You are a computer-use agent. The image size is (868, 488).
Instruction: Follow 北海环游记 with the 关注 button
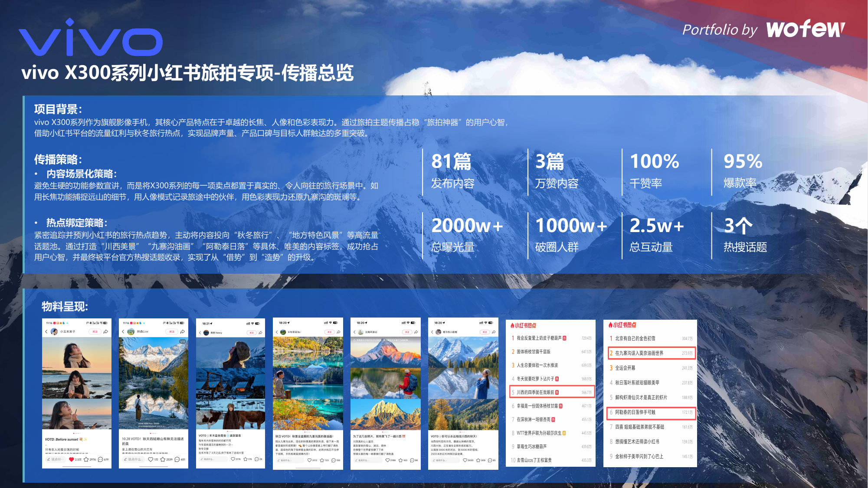point(407,332)
